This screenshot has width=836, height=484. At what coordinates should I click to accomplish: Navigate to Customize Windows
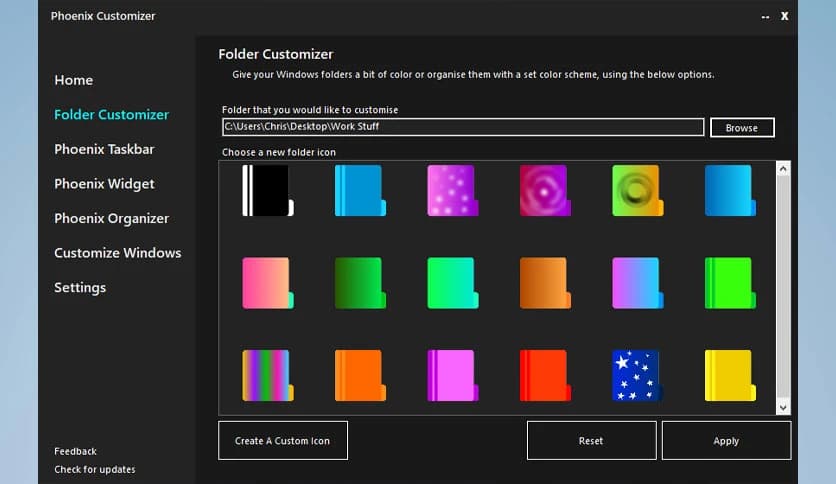117,253
